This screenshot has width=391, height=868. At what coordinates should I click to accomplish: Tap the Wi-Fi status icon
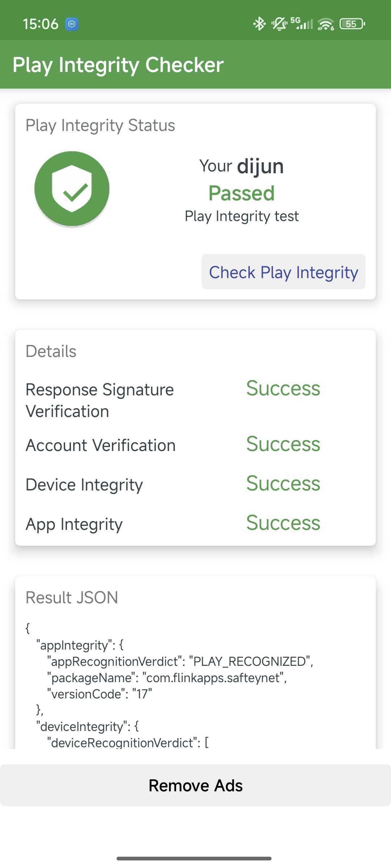[x=325, y=24]
